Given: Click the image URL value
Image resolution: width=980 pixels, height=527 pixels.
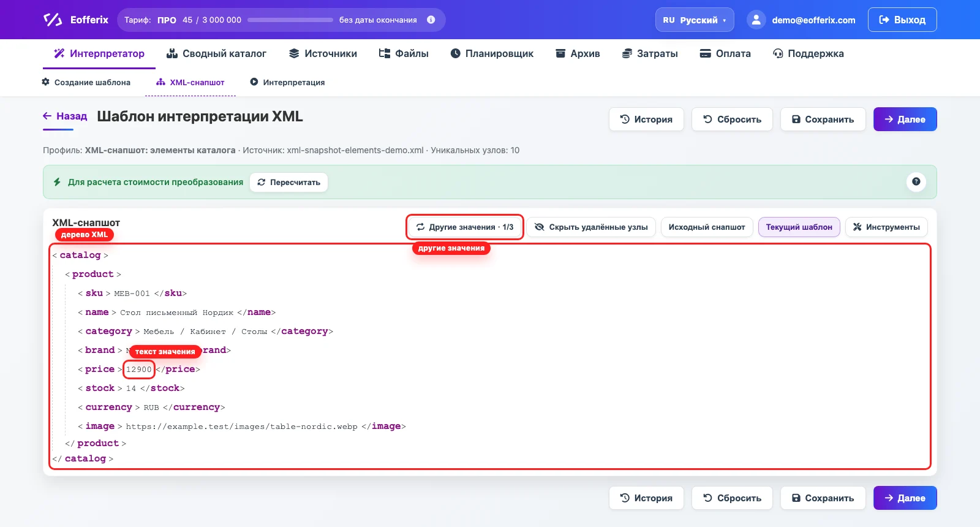Looking at the screenshot, I should 241,427.
